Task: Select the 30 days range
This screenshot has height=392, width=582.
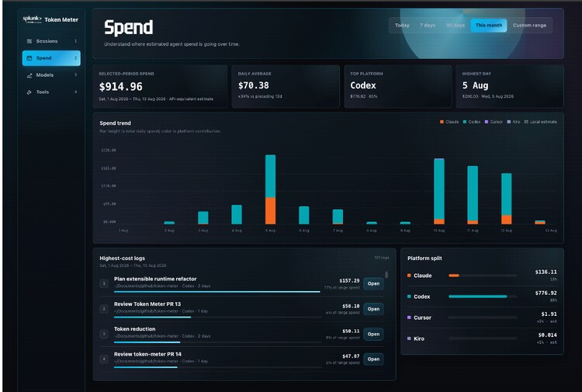Action: point(456,26)
